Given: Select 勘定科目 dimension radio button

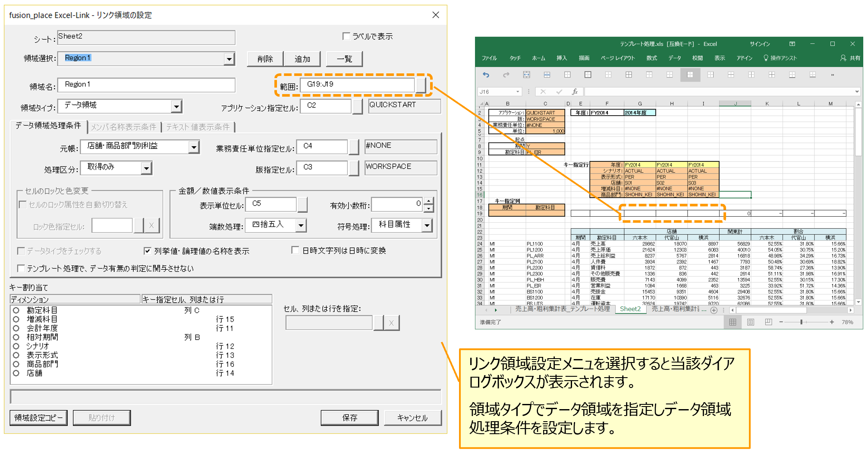Looking at the screenshot, I should [x=16, y=310].
